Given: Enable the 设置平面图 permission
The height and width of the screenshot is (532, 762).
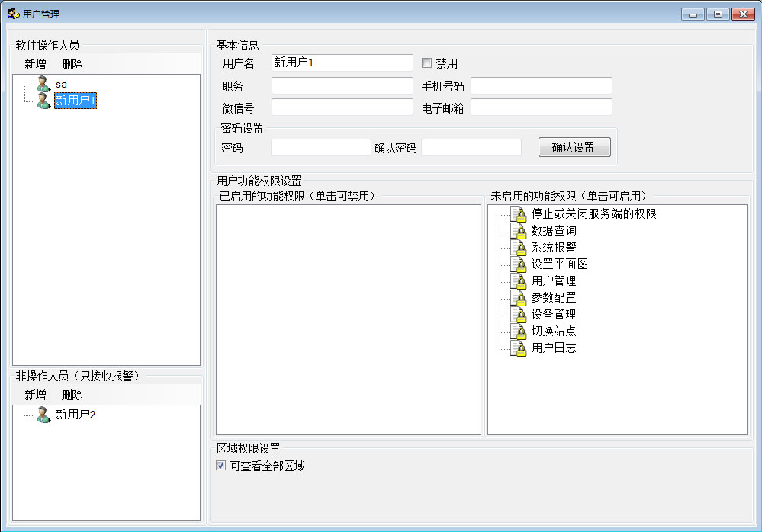Looking at the screenshot, I should click(559, 264).
